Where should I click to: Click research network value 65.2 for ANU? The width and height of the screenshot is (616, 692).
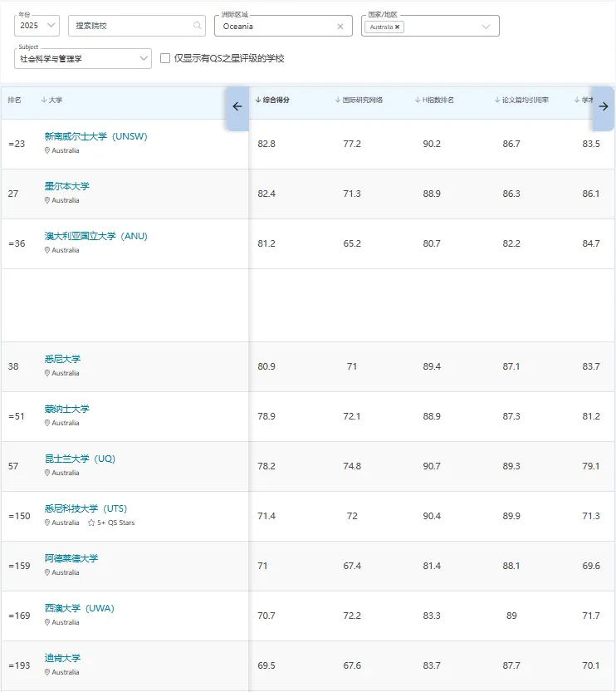coord(352,243)
